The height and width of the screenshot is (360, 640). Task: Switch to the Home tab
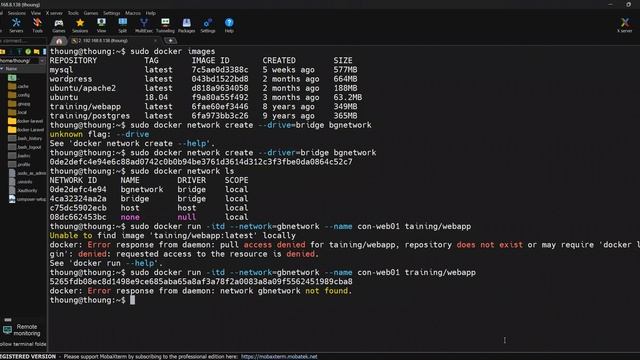coord(59,41)
